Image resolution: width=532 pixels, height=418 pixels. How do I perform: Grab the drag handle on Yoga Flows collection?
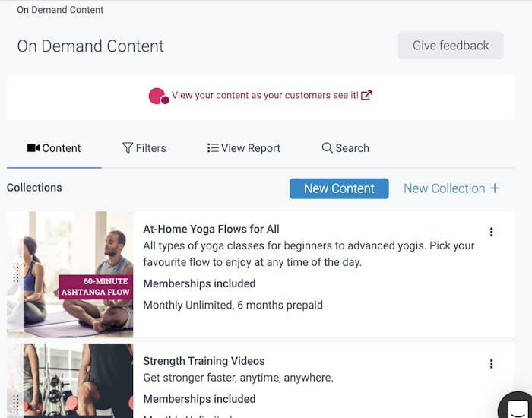pyautogui.click(x=16, y=272)
